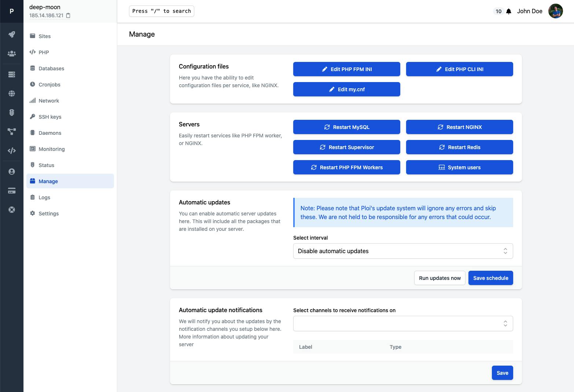Click the support lifebuoy icon in dark sidebar
574x392 pixels.
click(12, 210)
